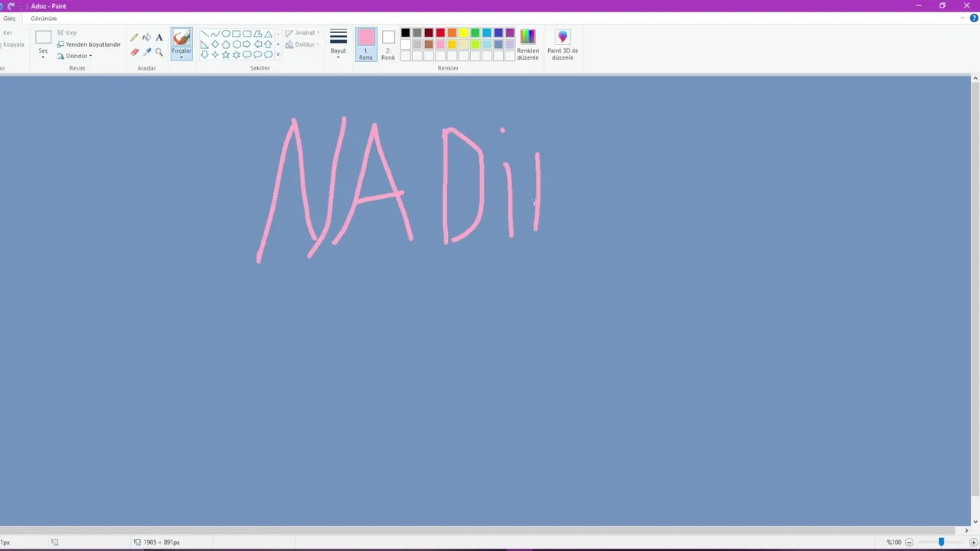Expand the Döndür rotate menu
The image size is (980, 551).
(90, 56)
